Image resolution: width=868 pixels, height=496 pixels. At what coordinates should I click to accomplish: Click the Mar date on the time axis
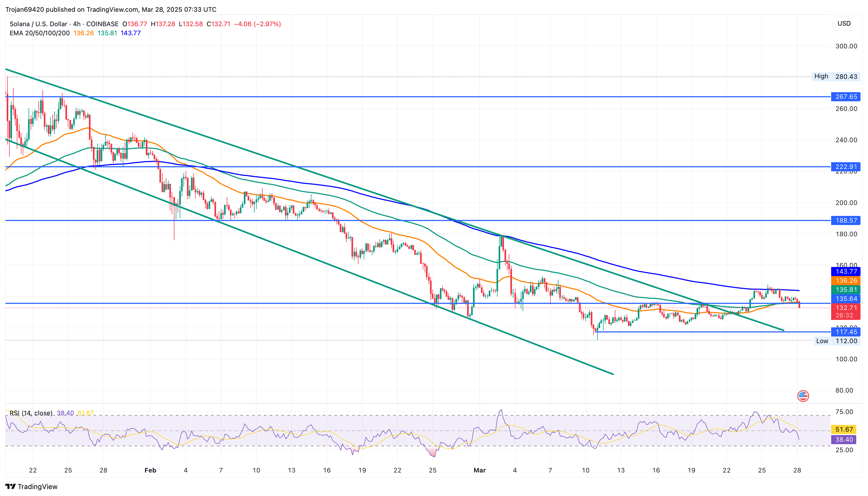pyautogui.click(x=479, y=470)
